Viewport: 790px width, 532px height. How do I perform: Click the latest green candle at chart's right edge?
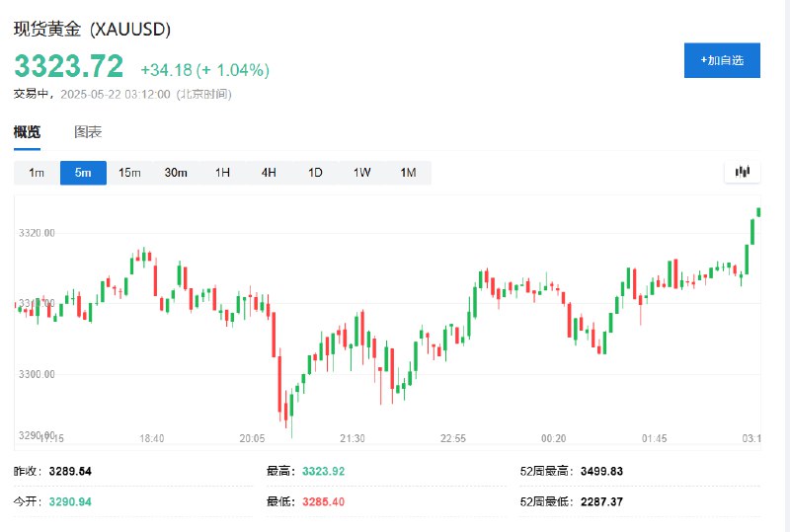[x=758, y=212]
